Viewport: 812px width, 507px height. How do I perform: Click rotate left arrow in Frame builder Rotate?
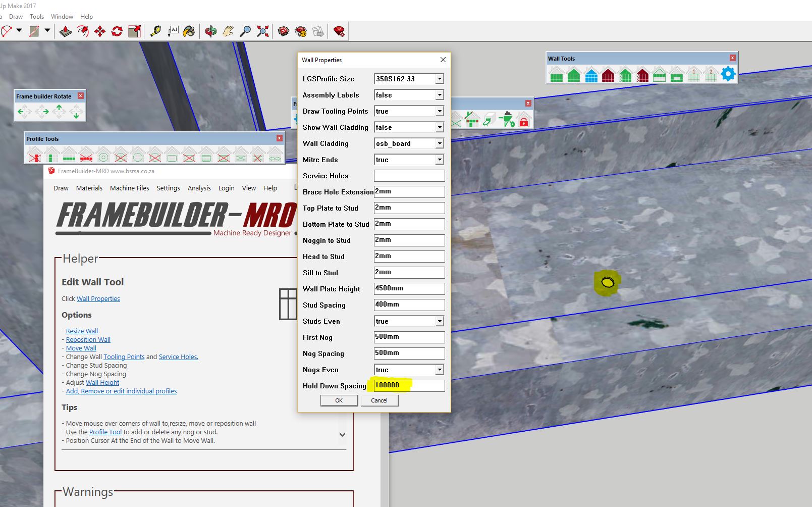(24, 112)
